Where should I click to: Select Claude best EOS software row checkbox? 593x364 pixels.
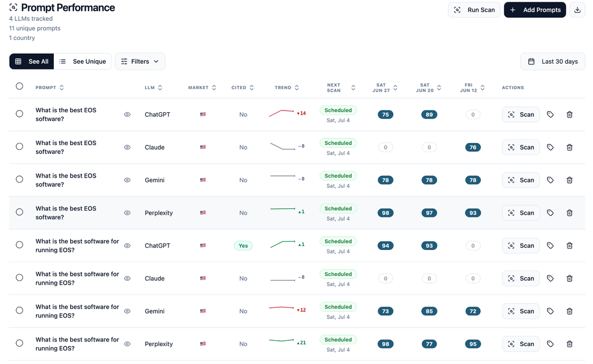click(x=19, y=146)
